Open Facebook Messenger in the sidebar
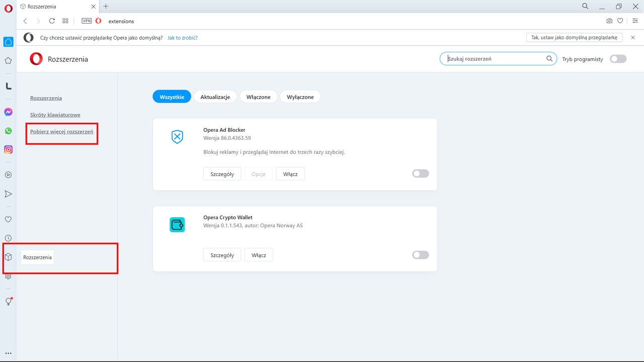Viewport: 644px width, 362px height. [8, 112]
